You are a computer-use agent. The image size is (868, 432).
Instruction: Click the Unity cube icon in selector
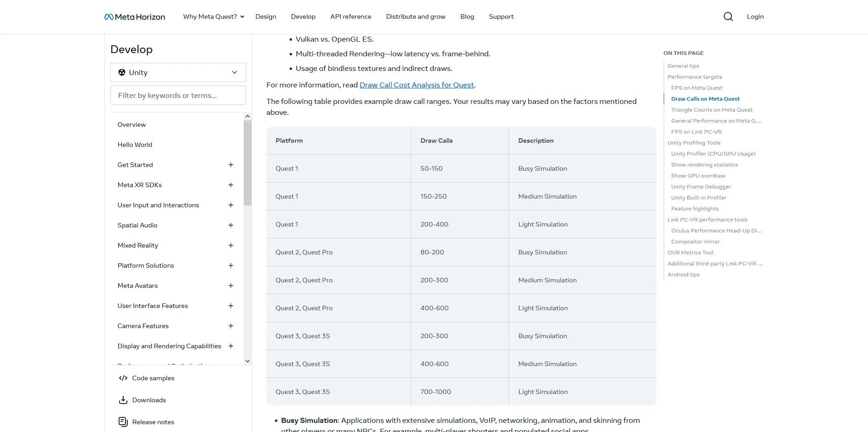(122, 72)
